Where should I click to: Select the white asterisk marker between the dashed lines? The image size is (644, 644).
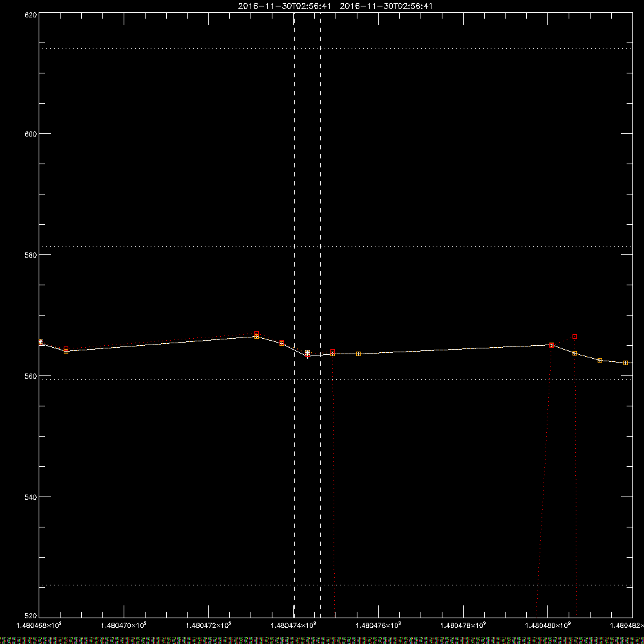point(308,353)
